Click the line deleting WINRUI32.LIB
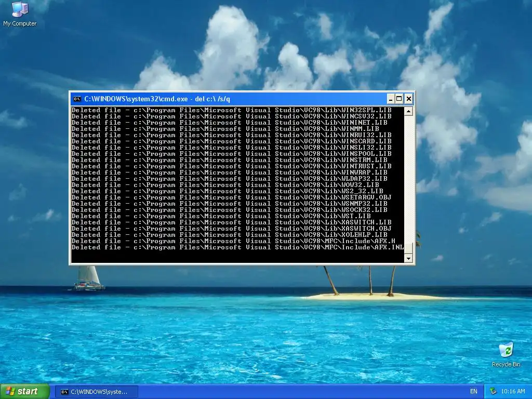 [231, 135]
